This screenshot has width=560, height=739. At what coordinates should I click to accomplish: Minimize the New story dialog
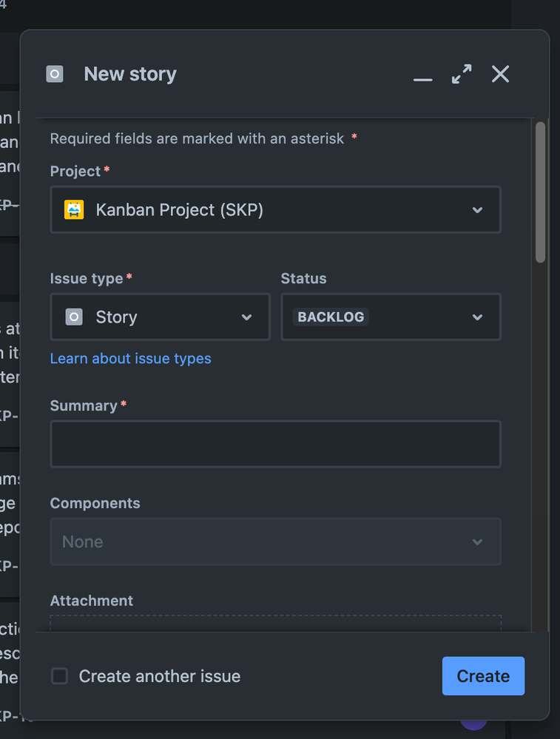422,75
